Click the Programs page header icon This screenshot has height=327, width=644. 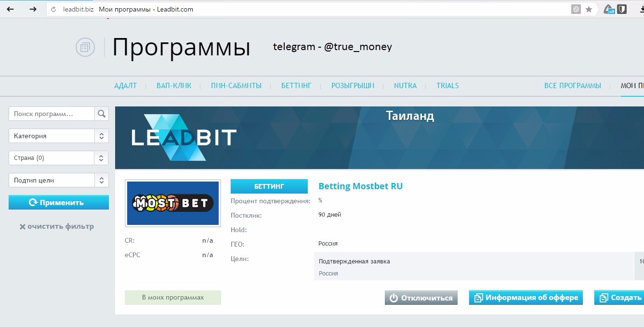[x=85, y=47]
